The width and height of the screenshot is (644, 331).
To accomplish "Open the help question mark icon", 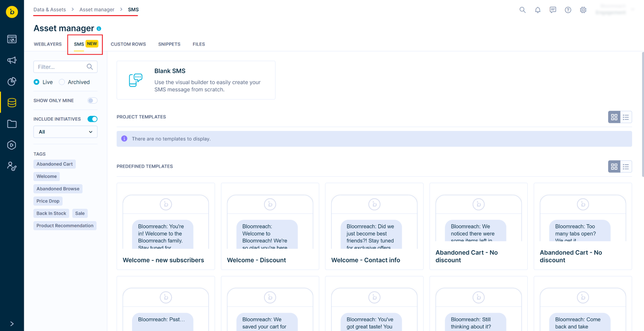I will point(568,10).
